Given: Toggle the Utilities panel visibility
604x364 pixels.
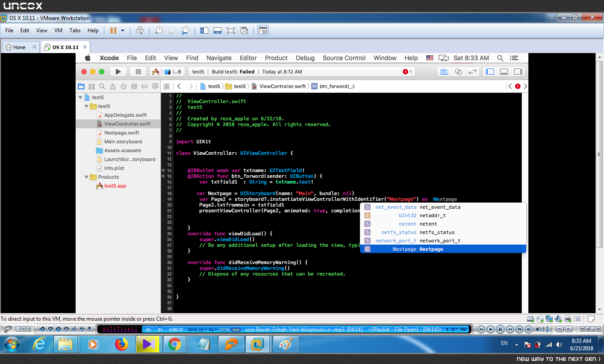Looking at the screenshot, I should [x=518, y=72].
